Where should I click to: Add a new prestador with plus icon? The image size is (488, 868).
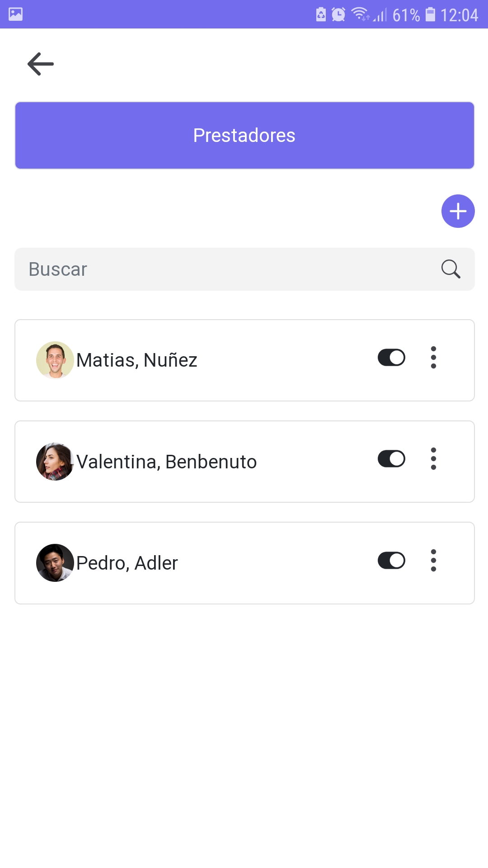[458, 211]
